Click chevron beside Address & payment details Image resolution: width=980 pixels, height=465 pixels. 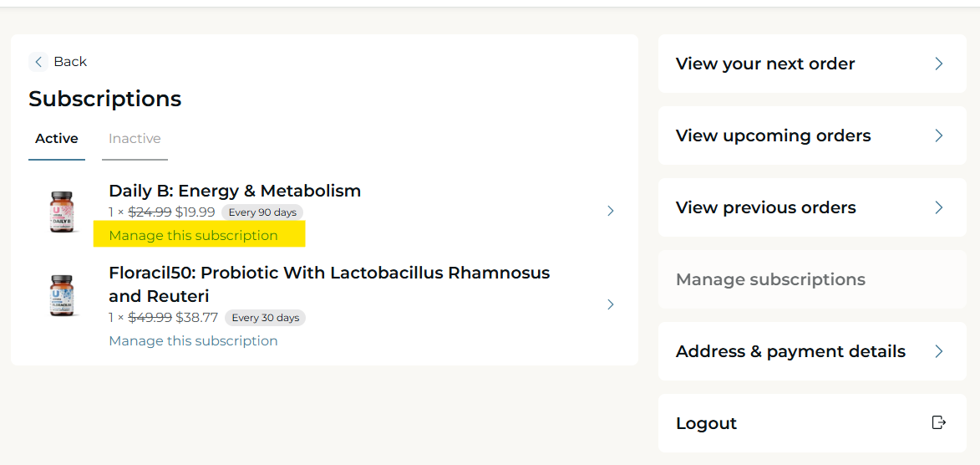click(938, 352)
